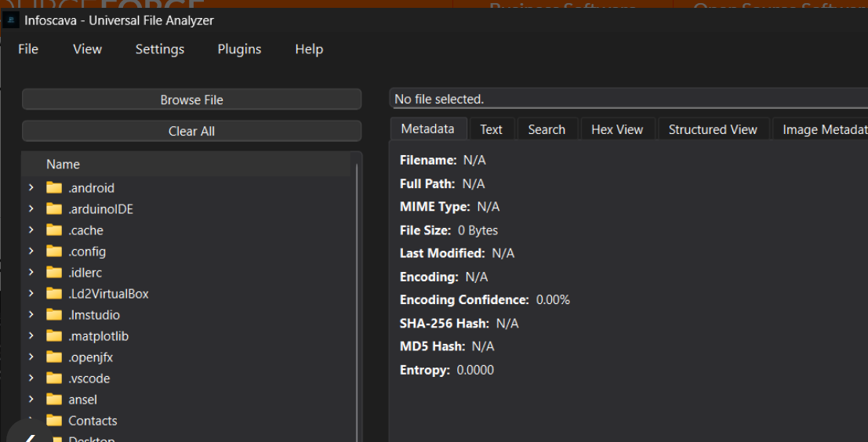This screenshot has height=442, width=868.
Task: Expand the .matplotlib folder chevron
Action: coord(31,336)
